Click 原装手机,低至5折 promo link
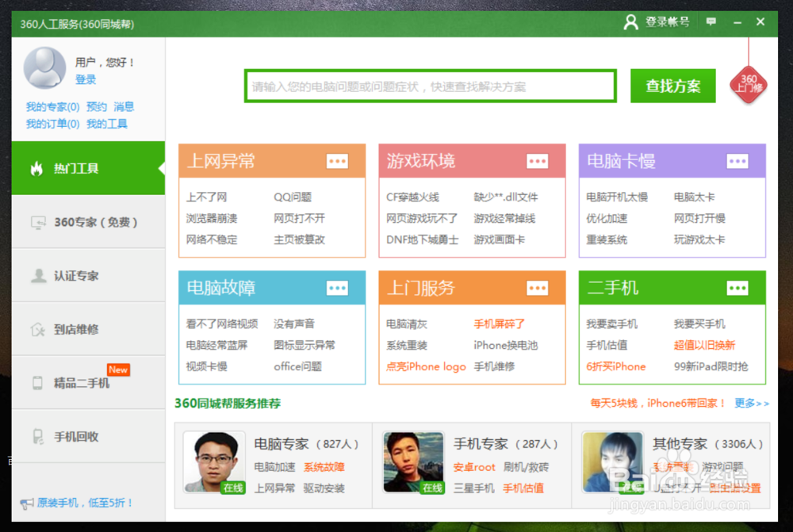Image resolution: width=793 pixels, height=532 pixels. (85, 503)
